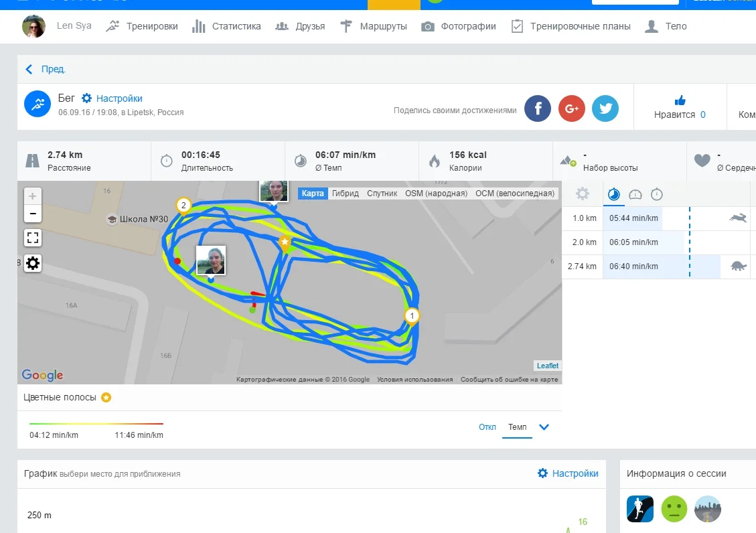The image size is (756, 533).
Task: Select the 2.74 km split row
Action: click(656, 266)
